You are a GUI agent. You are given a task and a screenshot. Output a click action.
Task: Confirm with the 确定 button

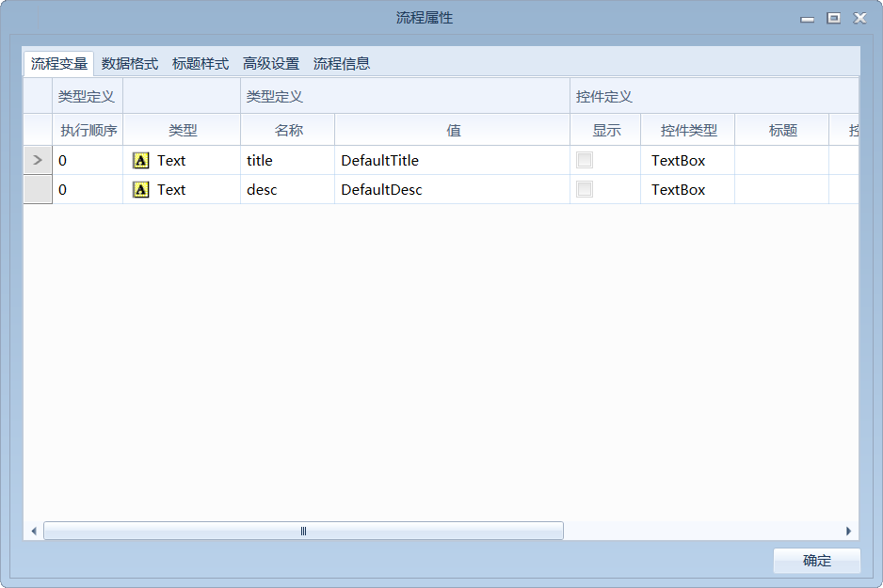pyautogui.click(x=816, y=561)
